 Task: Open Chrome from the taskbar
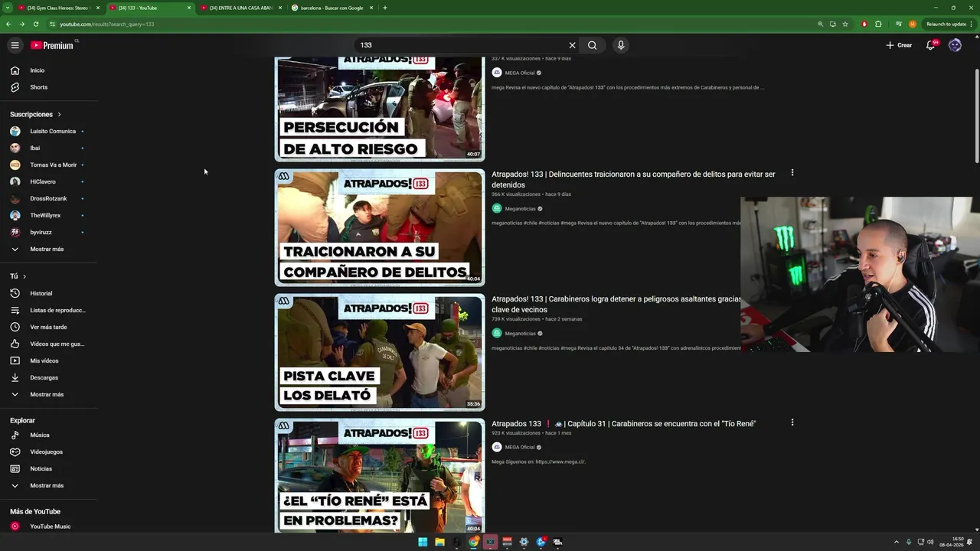pyautogui.click(x=474, y=542)
